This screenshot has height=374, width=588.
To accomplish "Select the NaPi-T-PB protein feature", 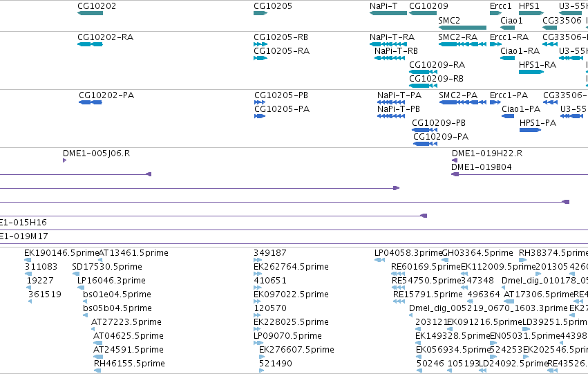I will tap(391, 116).
